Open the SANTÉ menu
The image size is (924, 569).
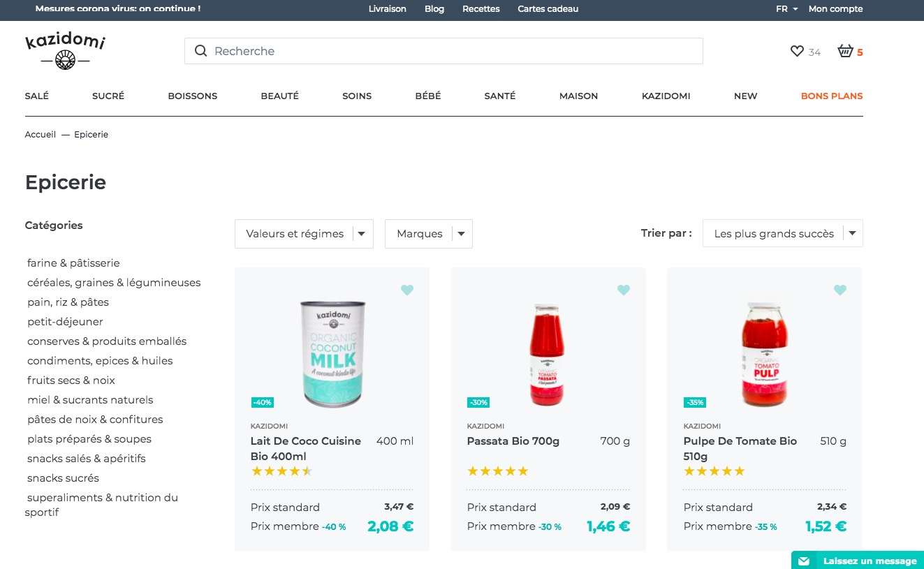(500, 96)
